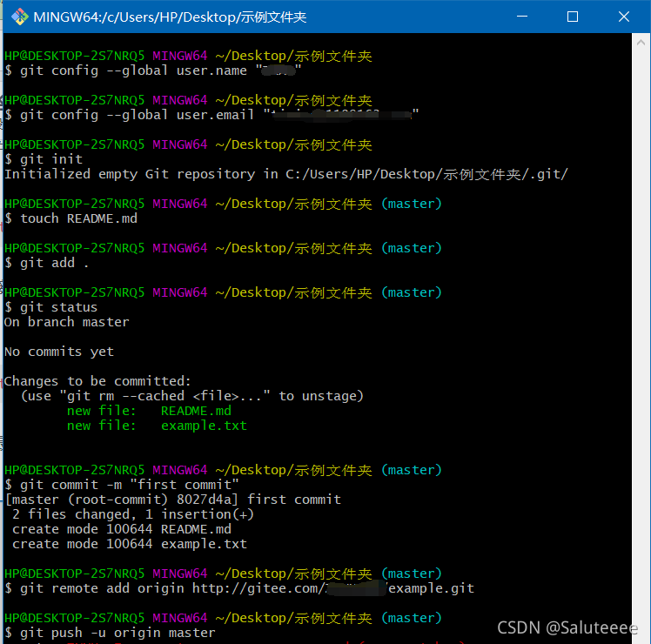
Task: Click the green 'new file: example.txt' line
Action: (157, 426)
